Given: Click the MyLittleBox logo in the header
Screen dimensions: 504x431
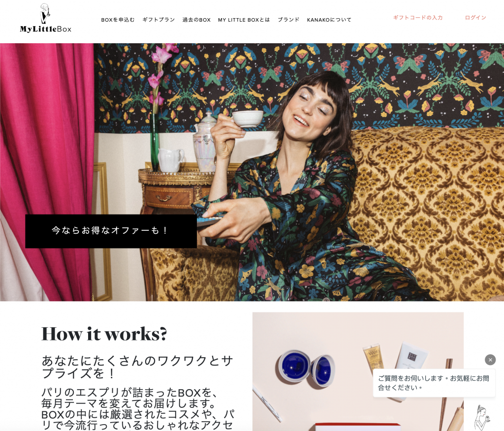Looking at the screenshot, I should (45, 18).
